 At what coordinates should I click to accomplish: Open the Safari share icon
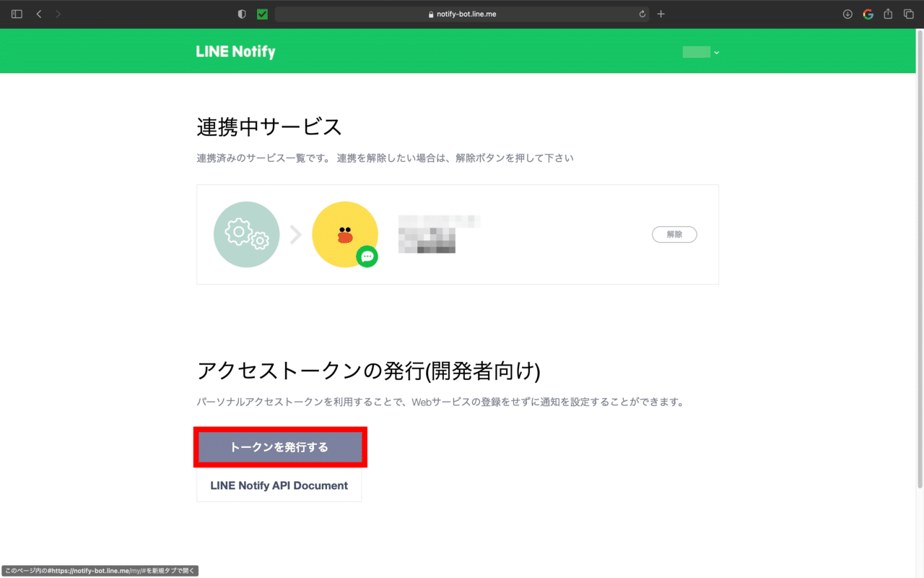(x=888, y=14)
